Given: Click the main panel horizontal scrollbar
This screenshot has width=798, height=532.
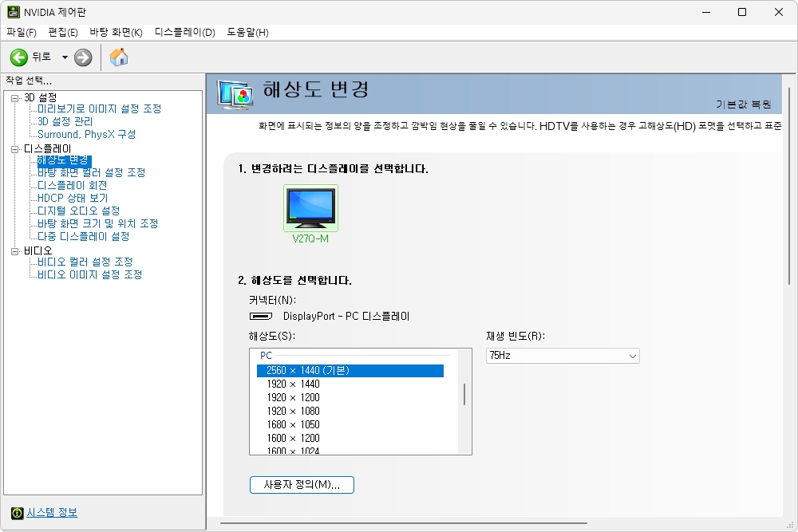Looking at the screenshot, I should coord(404,523).
